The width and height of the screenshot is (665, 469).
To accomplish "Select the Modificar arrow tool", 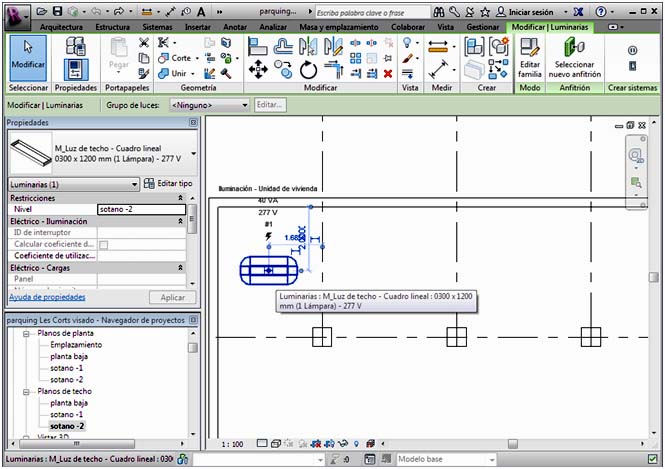I will tap(27, 54).
